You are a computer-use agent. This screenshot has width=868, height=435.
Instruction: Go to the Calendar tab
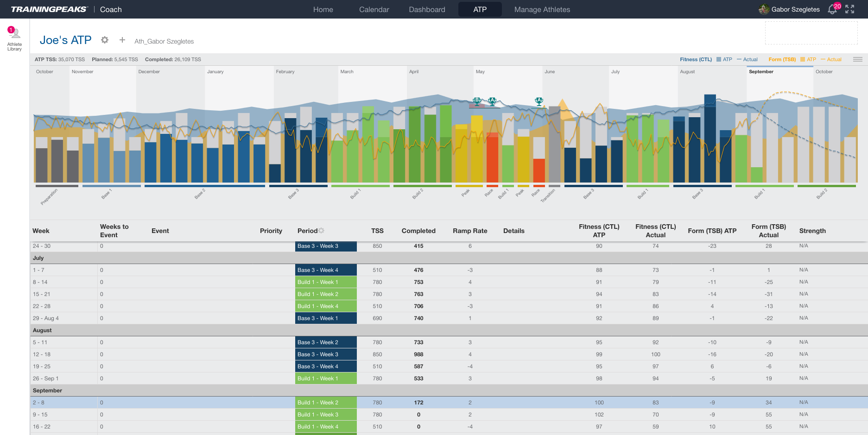pos(374,9)
